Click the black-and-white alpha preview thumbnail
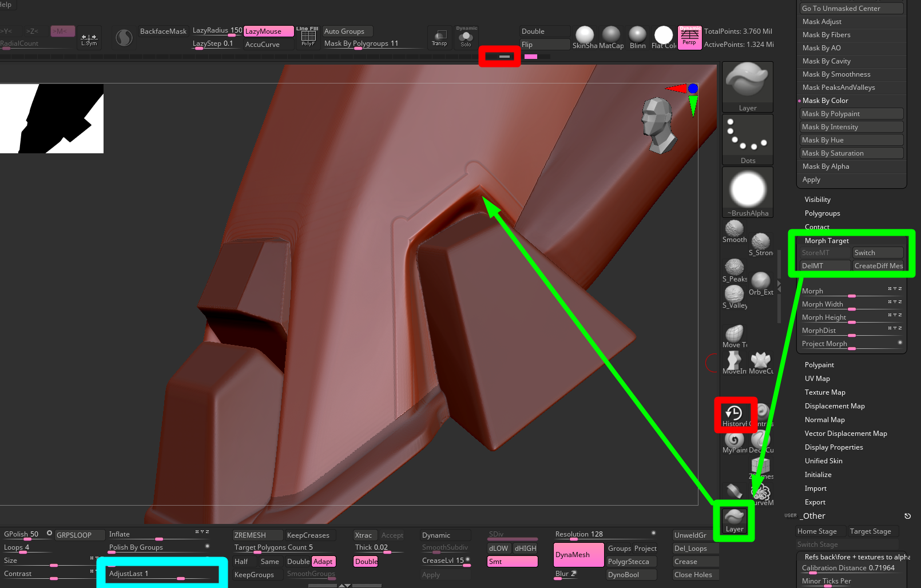 tap(51, 119)
